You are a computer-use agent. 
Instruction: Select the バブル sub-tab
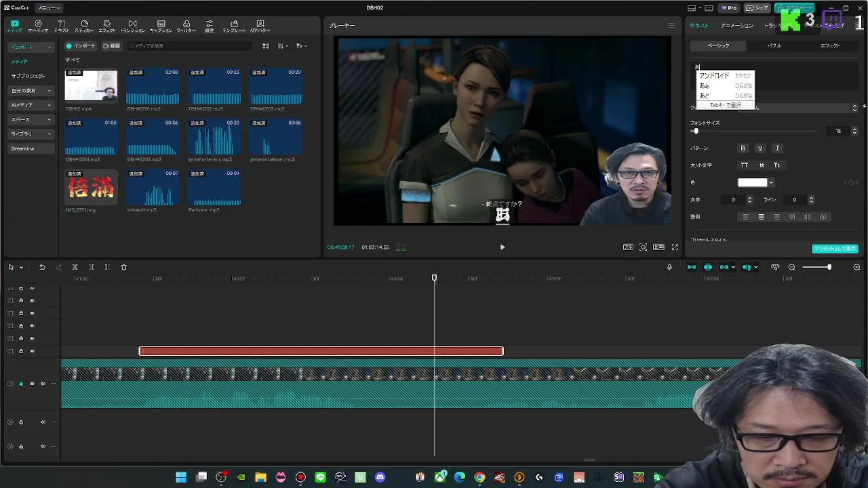774,46
